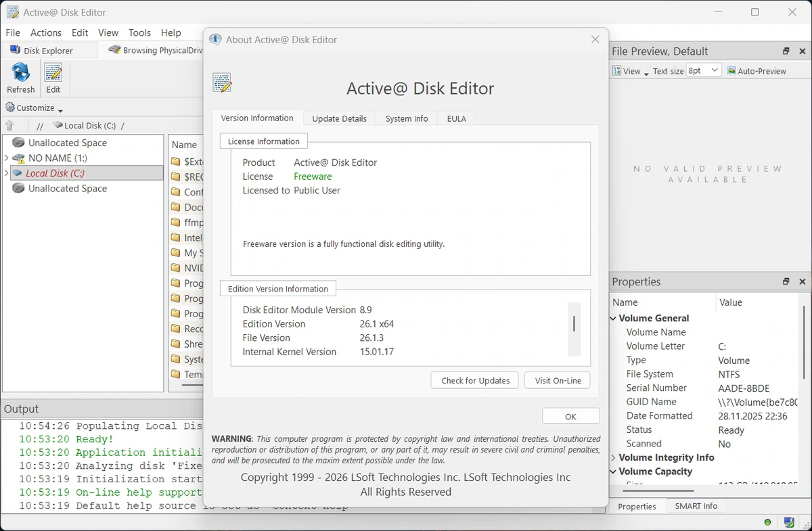Open the File menu
812x531 pixels.
click(13, 32)
